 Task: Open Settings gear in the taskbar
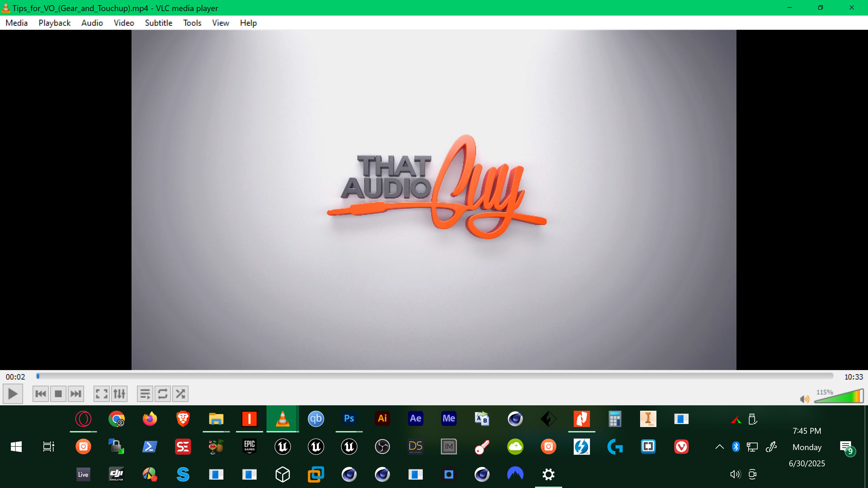[x=549, y=474]
